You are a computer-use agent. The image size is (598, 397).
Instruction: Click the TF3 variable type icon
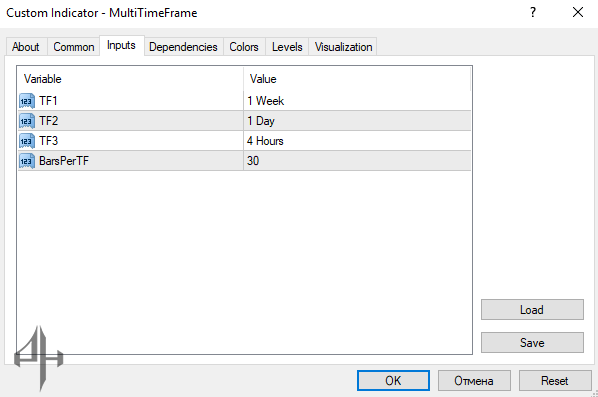tap(27, 141)
